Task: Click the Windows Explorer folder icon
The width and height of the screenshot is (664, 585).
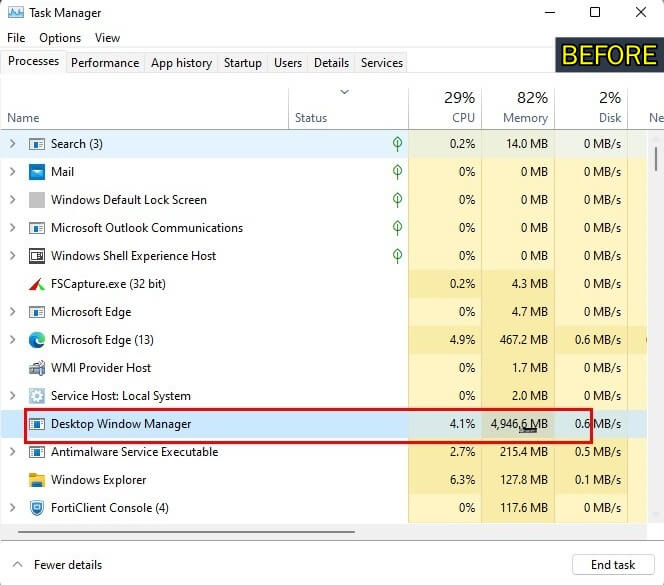Action: 37,480
